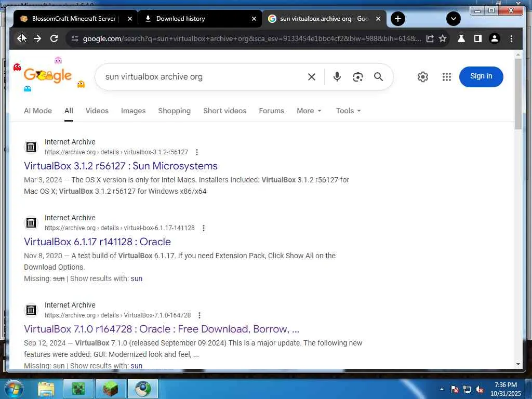Click the muted volume tray icon
532x399 pixels.
[480, 390]
